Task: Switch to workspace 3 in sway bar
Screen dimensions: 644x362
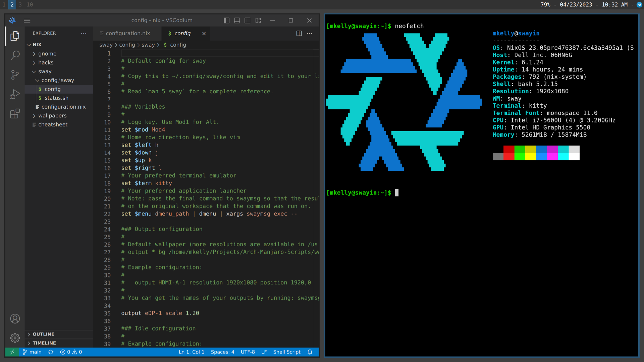Action: pyautogui.click(x=20, y=5)
